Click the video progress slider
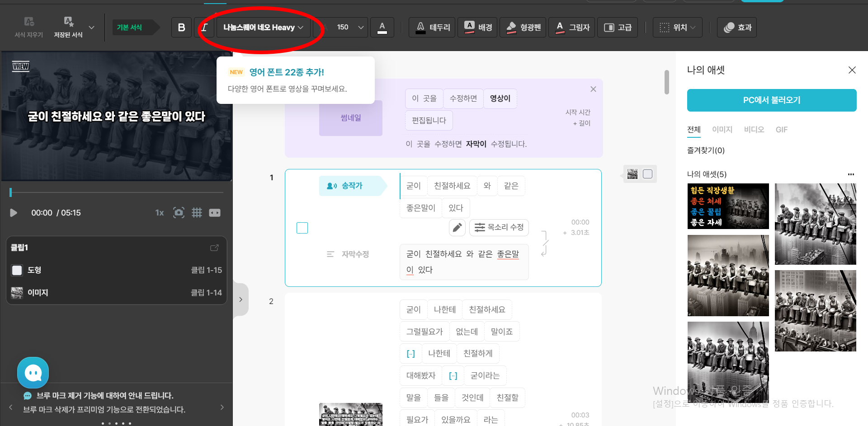 117,192
